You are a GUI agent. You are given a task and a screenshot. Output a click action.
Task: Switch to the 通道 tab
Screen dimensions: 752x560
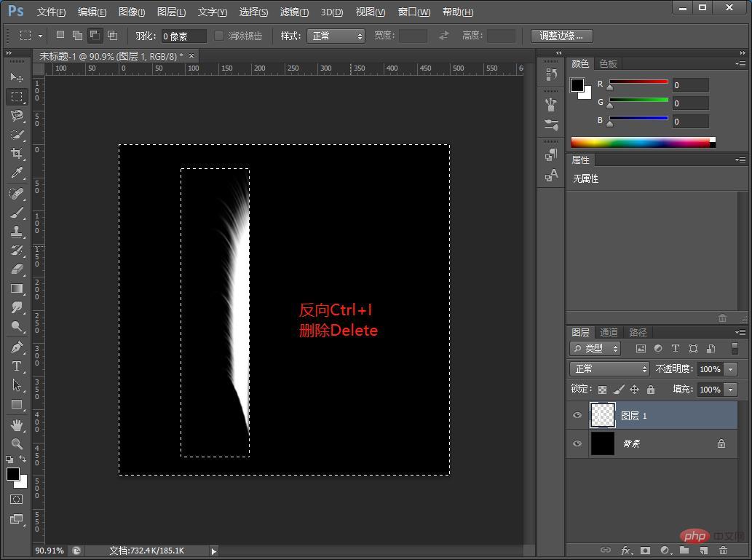pyautogui.click(x=609, y=332)
